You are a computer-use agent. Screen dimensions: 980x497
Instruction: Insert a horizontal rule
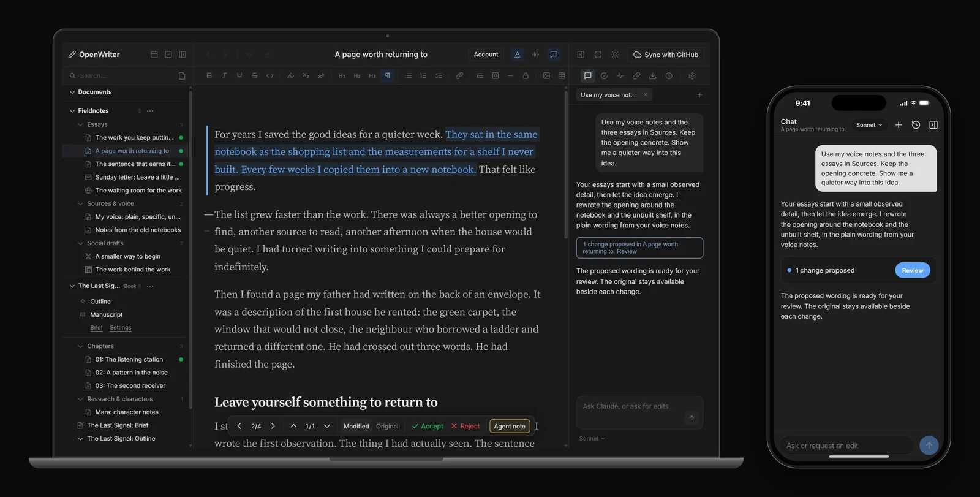(510, 76)
